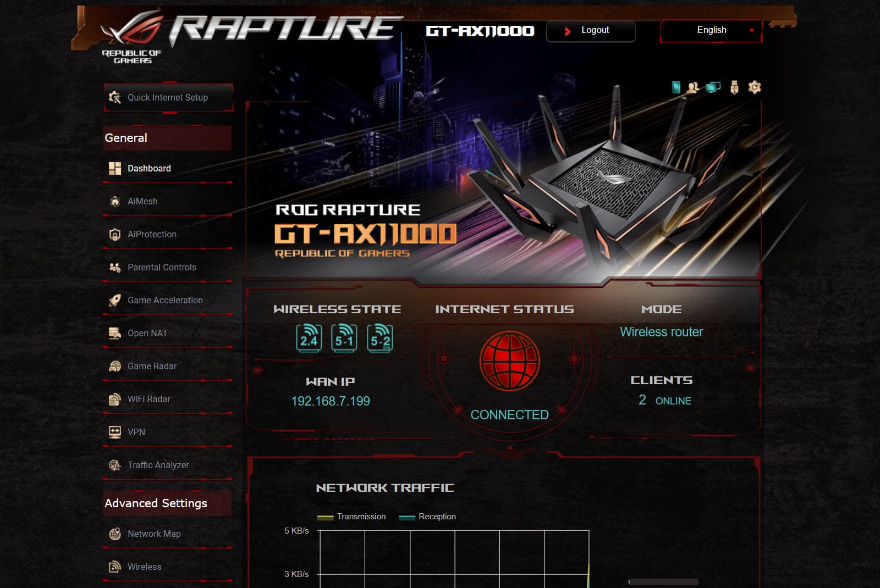Click the 5-2 GHz wireless band icon
Image resolution: width=880 pixels, height=588 pixels.
point(380,337)
